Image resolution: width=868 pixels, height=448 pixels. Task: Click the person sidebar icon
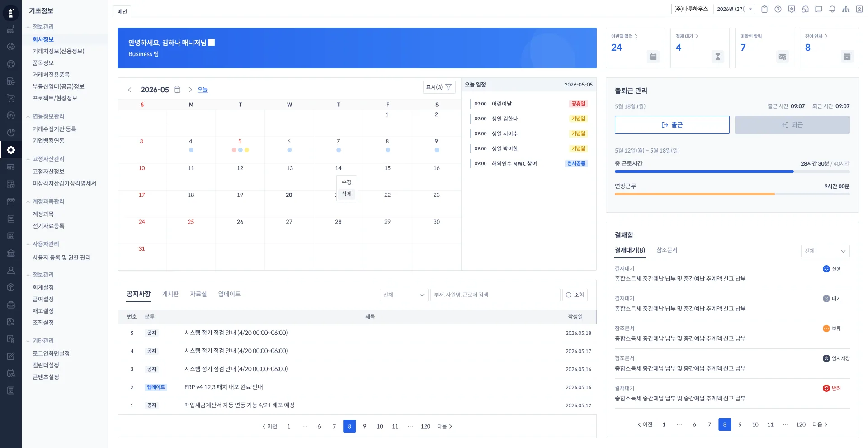pos(11,270)
